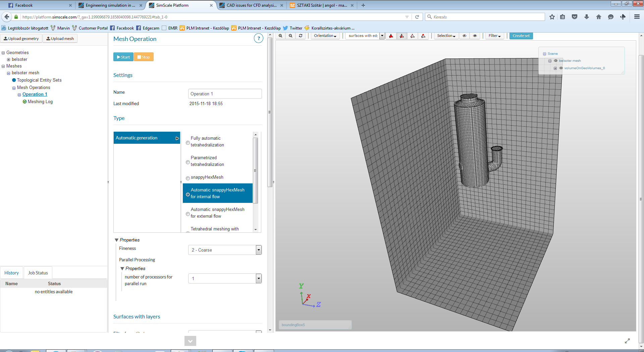
Task: Click the hide selection crossed-eye icon
Action: 464,36
